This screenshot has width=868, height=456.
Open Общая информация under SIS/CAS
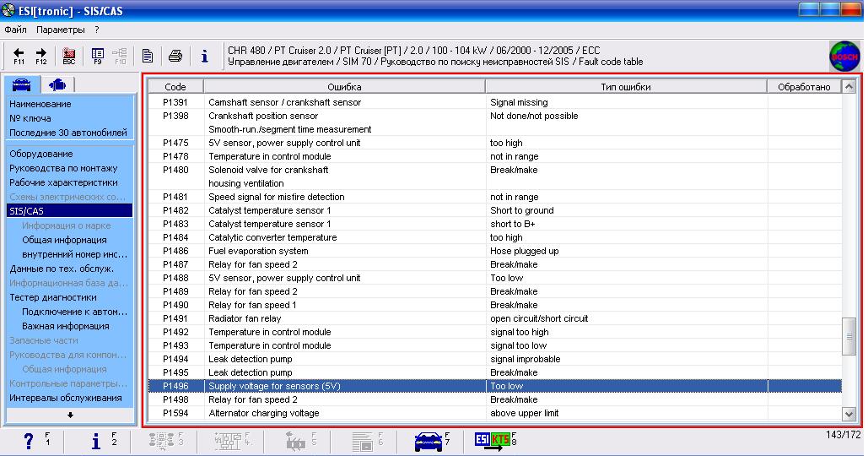click(64, 240)
